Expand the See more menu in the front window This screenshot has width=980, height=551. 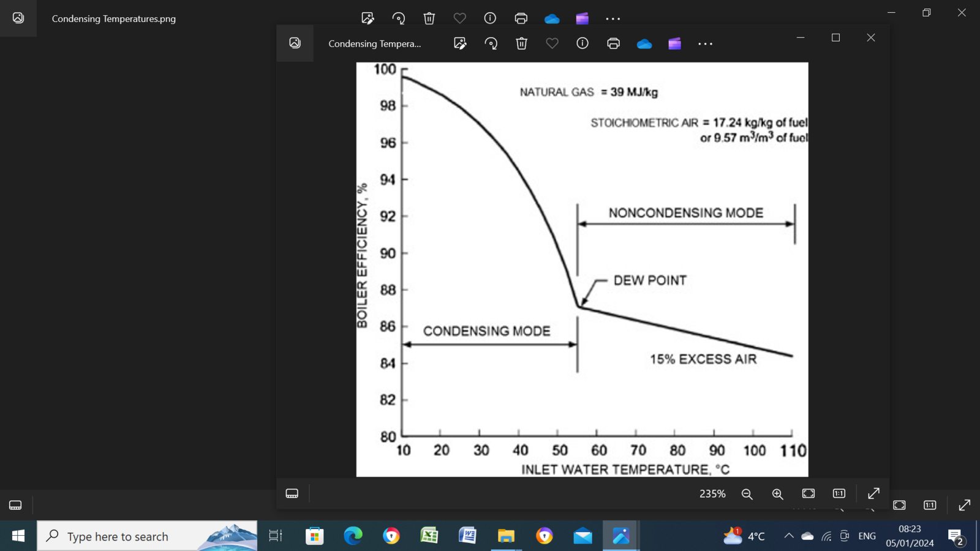705,43
